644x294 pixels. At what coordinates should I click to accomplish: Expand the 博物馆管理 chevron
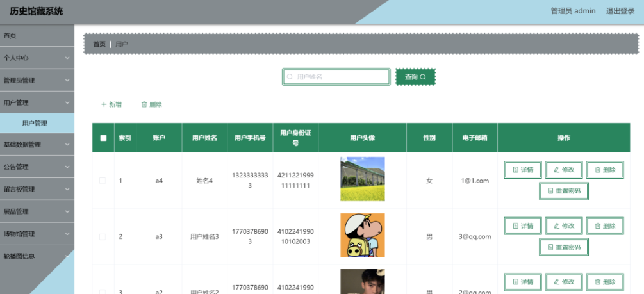point(67,234)
